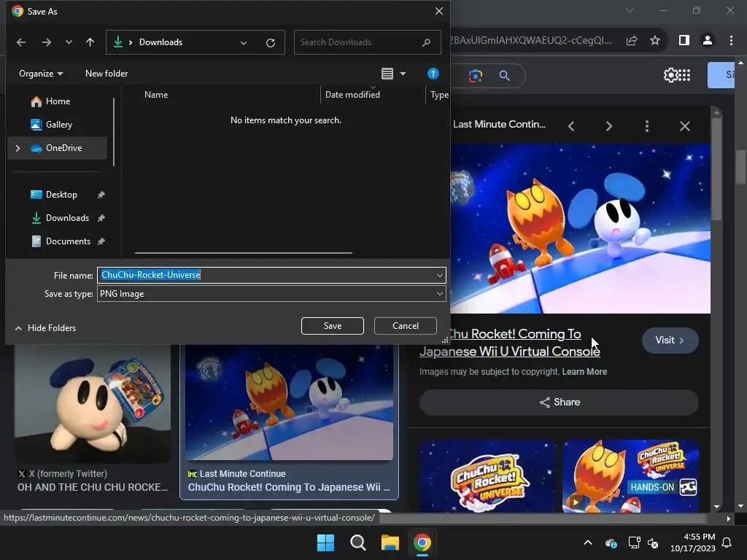Click Save button
The image size is (747, 560).
pos(333,326)
